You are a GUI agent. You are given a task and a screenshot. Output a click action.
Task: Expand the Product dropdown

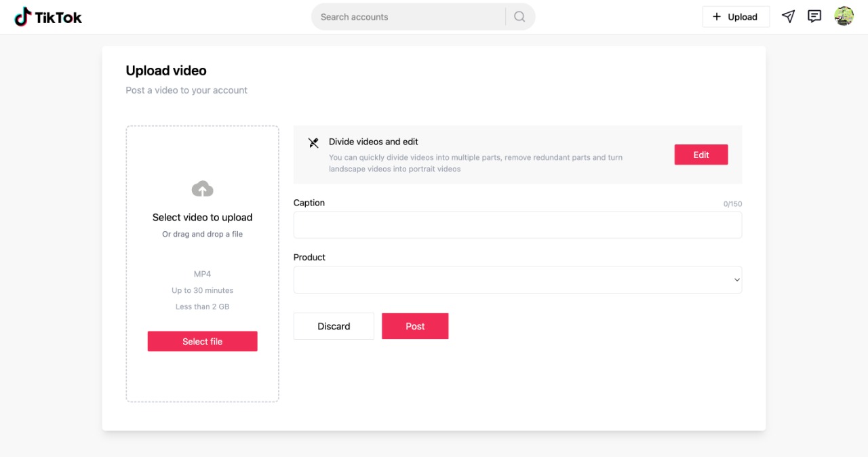[x=517, y=279]
